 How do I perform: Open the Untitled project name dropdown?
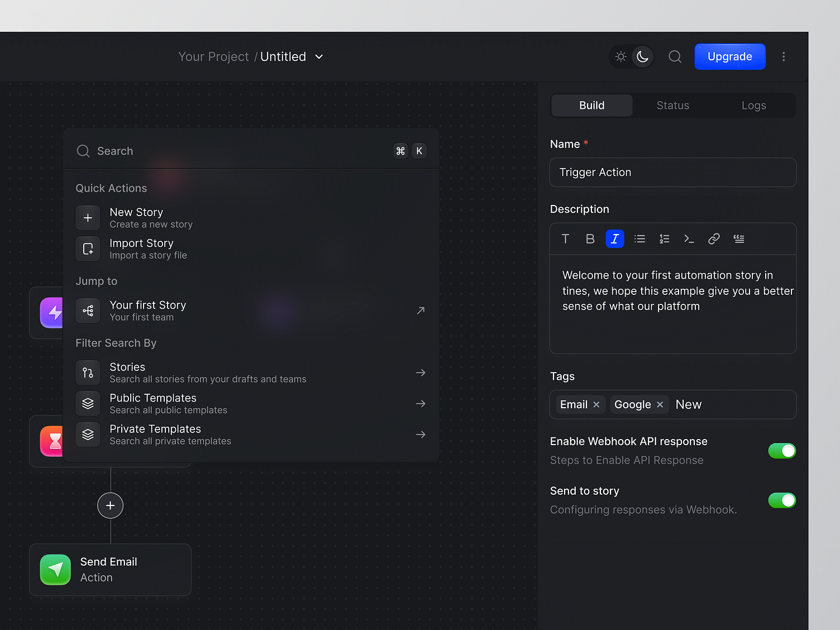[318, 56]
